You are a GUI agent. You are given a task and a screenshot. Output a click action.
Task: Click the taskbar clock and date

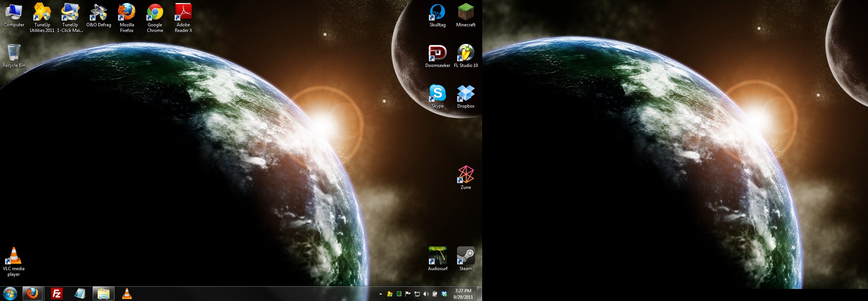pyautogui.click(x=463, y=294)
